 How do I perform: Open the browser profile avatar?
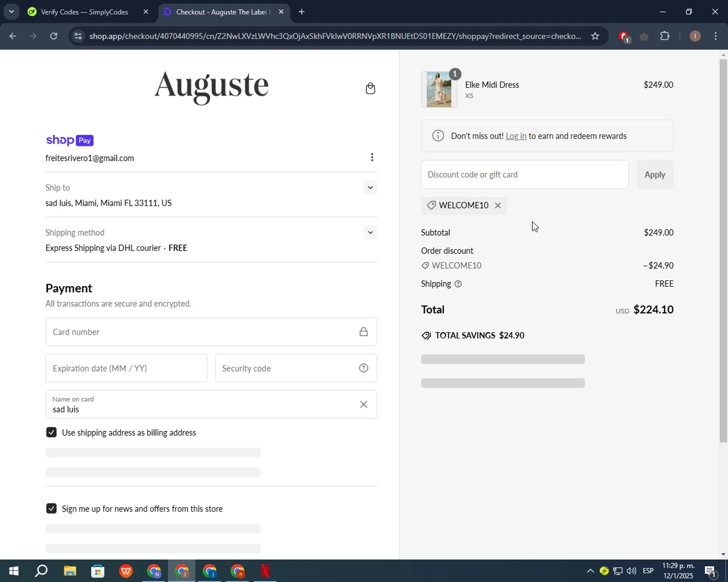[x=695, y=36]
